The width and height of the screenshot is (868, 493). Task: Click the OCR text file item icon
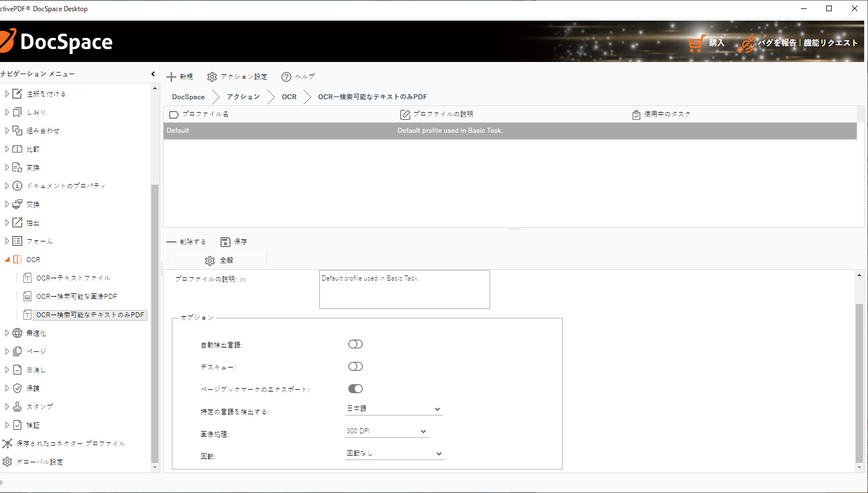tap(27, 278)
